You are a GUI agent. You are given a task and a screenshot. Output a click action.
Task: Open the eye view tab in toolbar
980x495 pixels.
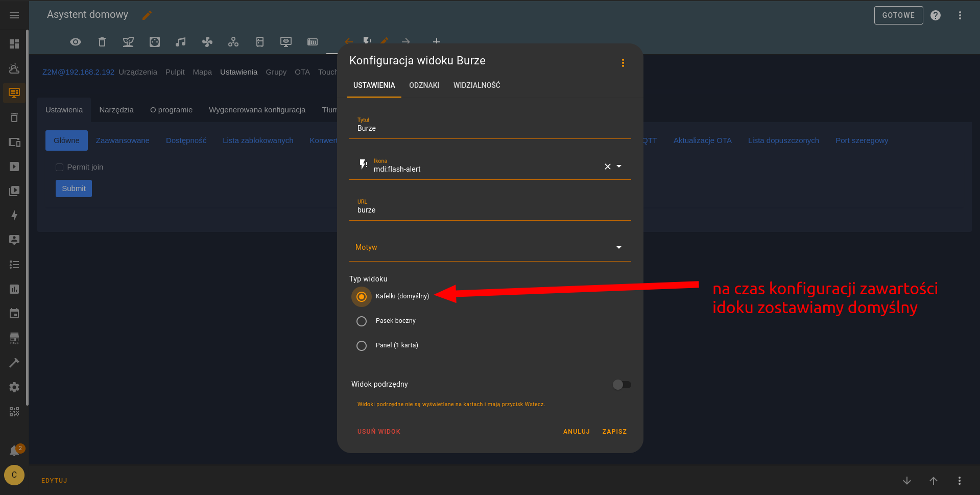click(76, 42)
